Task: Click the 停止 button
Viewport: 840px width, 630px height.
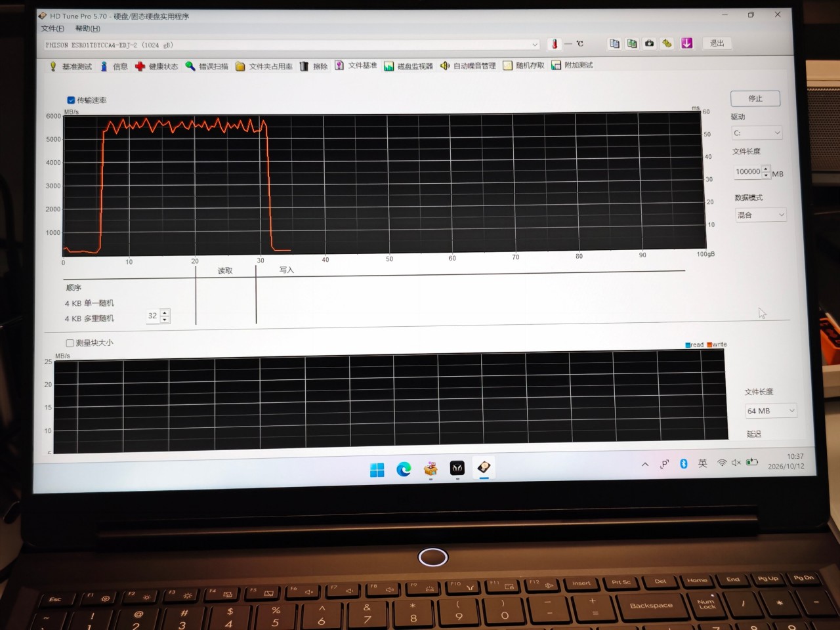Action: point(755,98)
